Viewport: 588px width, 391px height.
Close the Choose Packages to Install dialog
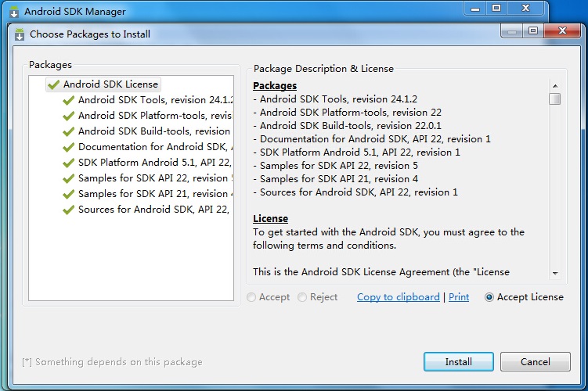(x=562, y=30)
